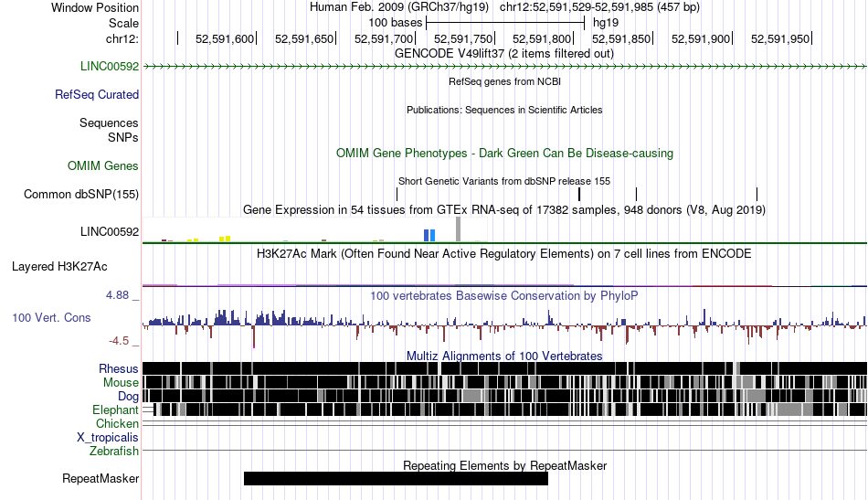868x500 pixels.
Task: Select the Chicken alignment row label
Action: (117, 423)
